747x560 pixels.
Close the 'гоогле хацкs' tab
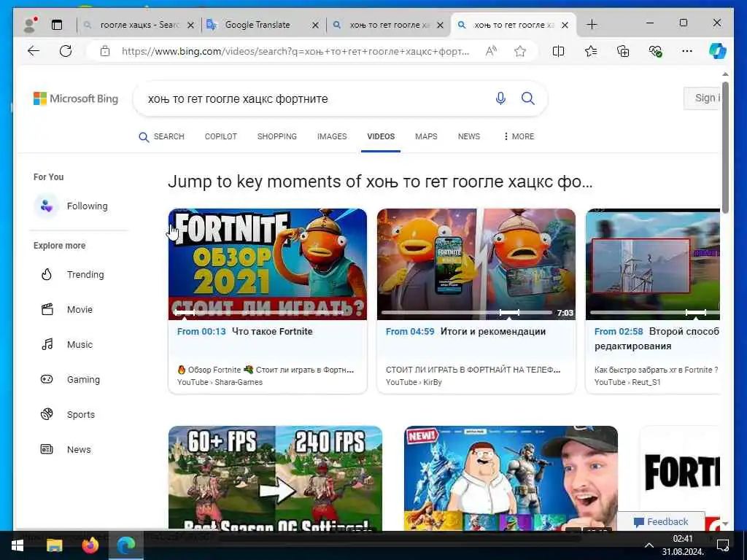click(x=190, y=26)
